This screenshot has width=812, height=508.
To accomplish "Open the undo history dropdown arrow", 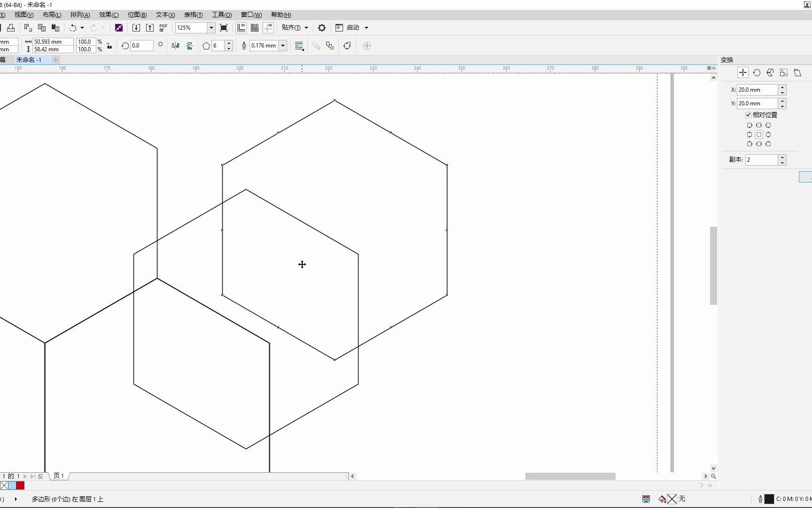I will pos(82,28).
